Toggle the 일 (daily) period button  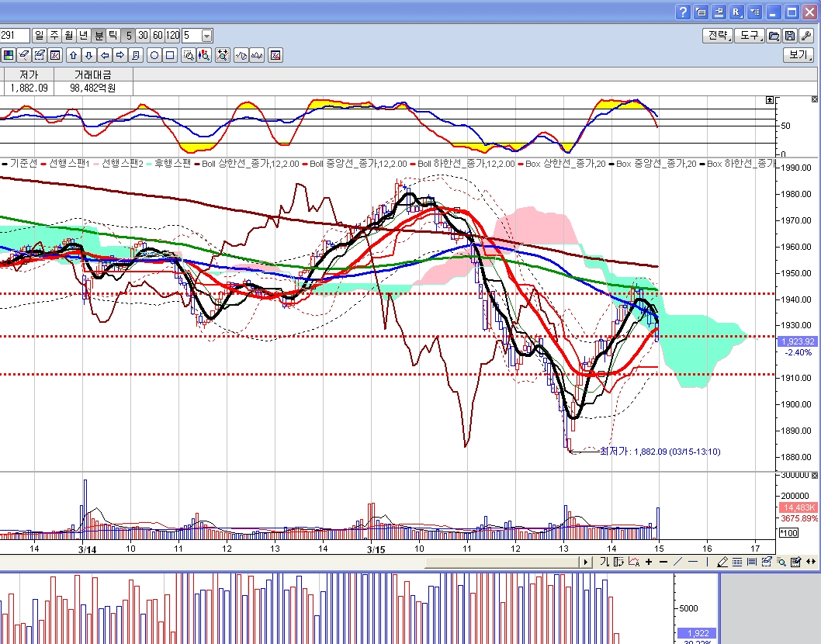(40, 36)
